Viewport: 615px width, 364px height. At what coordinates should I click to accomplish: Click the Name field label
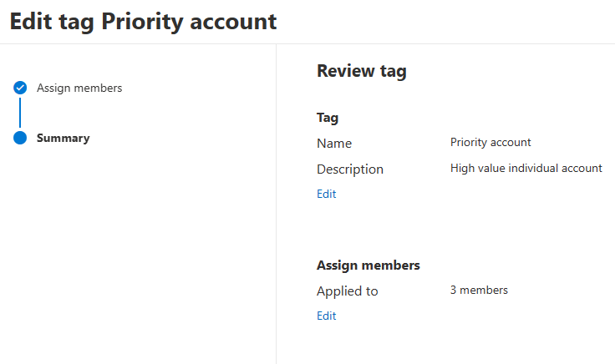coord(334,143)
